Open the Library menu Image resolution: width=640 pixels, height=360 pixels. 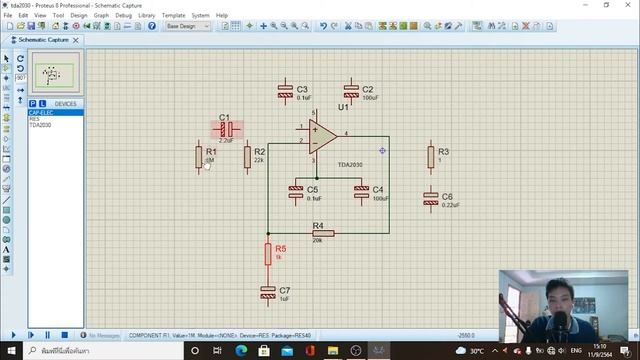[147, 16]
